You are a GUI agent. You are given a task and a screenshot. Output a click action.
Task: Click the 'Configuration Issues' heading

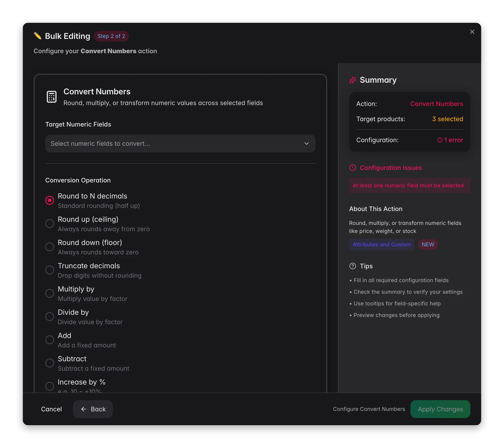391,168
